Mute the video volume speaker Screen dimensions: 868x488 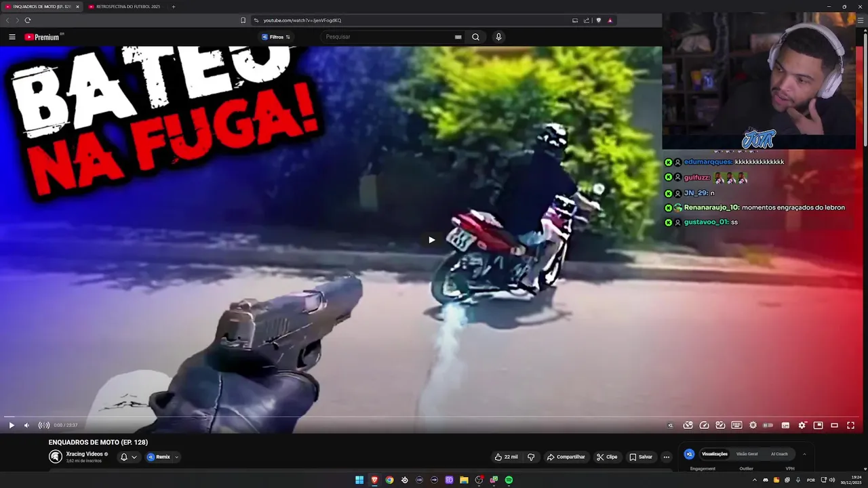[26, 426]
